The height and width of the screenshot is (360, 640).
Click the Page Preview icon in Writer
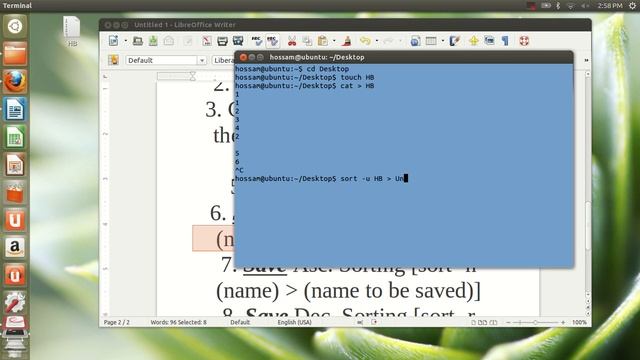pos(238,40)
